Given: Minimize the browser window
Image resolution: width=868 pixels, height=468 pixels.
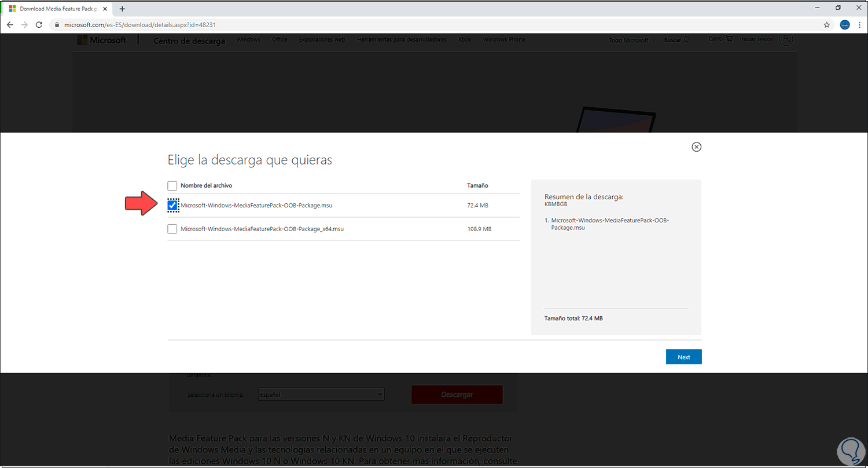Looking at the screenshot, I should 818,8.
